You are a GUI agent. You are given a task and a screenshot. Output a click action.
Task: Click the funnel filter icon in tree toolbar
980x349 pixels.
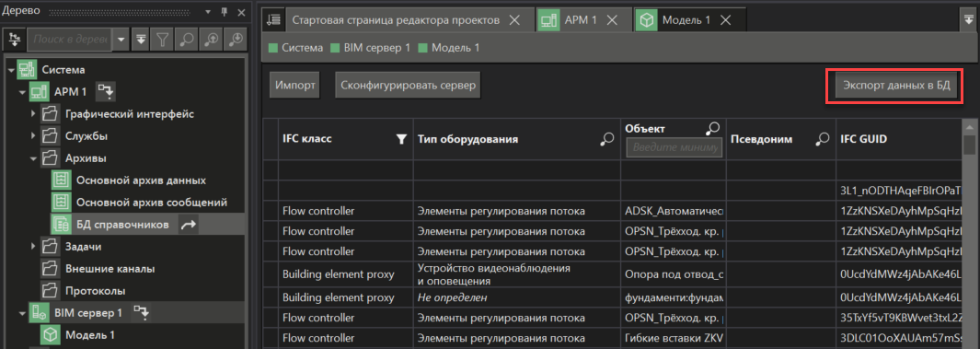163,40
